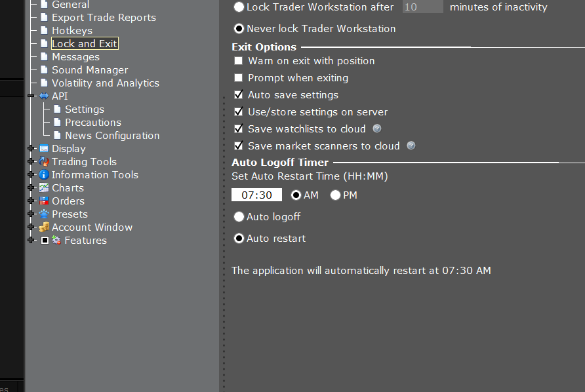Click the Charts icon in sidebar
Viewport: 585px width, 392px height.
[x=44, y=188]
